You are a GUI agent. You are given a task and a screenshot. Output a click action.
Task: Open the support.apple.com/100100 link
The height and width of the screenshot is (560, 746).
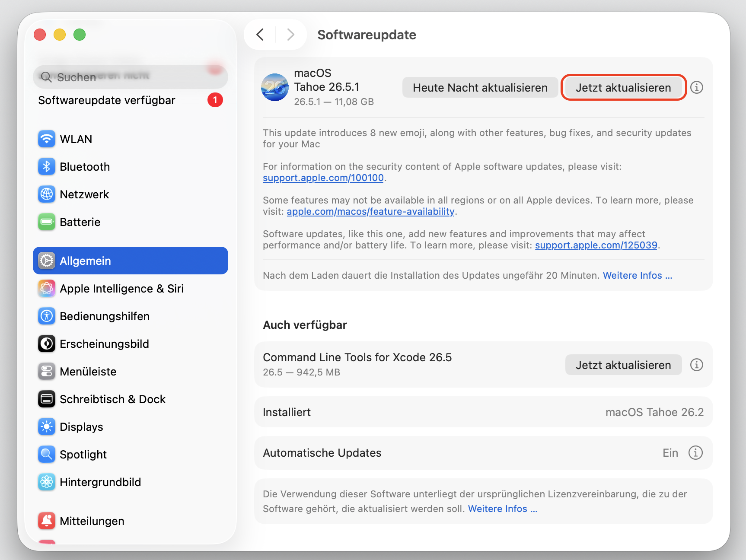pos(323,178)
